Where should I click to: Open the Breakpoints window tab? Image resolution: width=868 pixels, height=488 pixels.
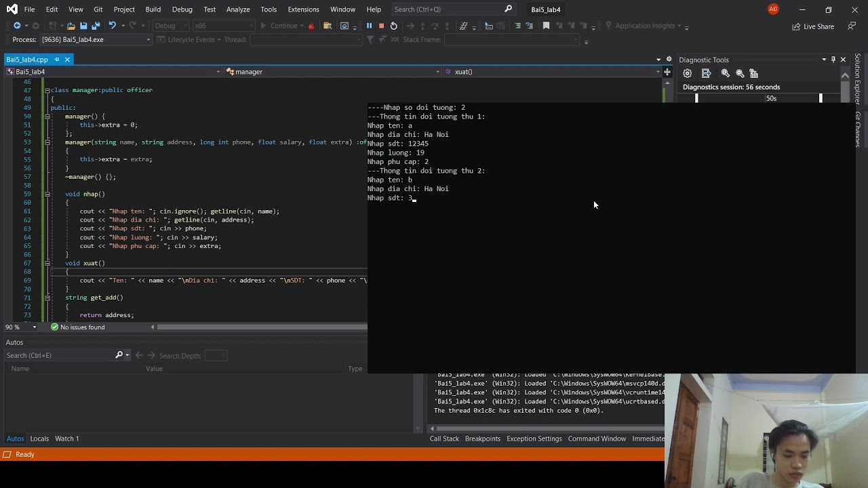coord(482,439)
